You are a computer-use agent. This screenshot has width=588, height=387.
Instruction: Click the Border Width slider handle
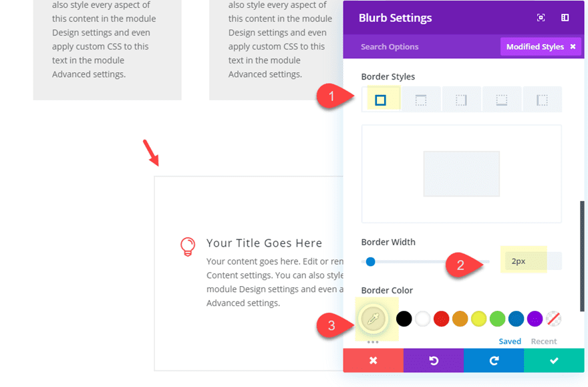(370, 262)
